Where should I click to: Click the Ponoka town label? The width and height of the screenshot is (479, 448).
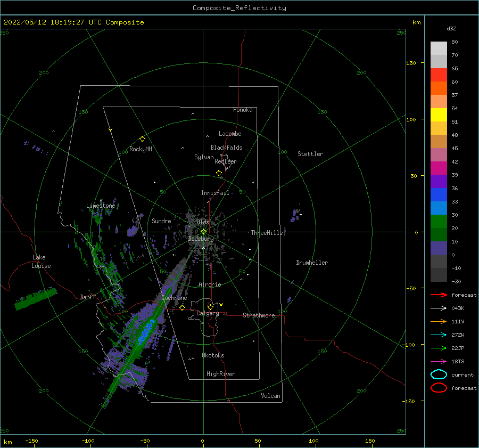(243, 110)
